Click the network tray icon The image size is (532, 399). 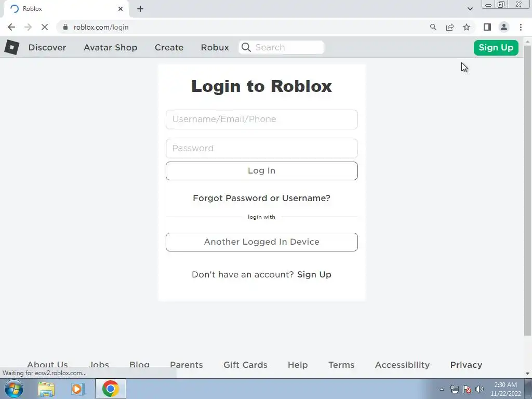[x=454, y=389]
